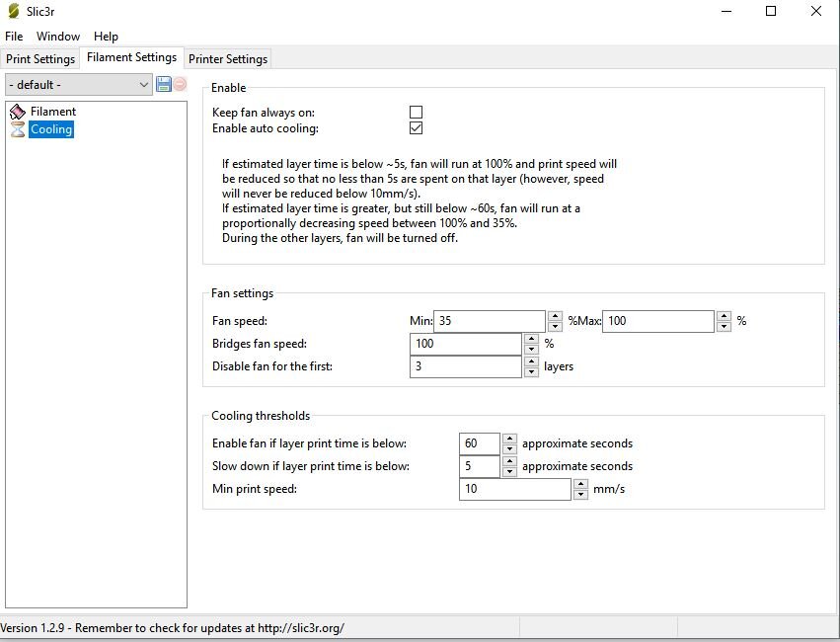This screenshot has width=840, height=642.
Task: Click the auto cooling description paragraph
Action: click(420, 201)
